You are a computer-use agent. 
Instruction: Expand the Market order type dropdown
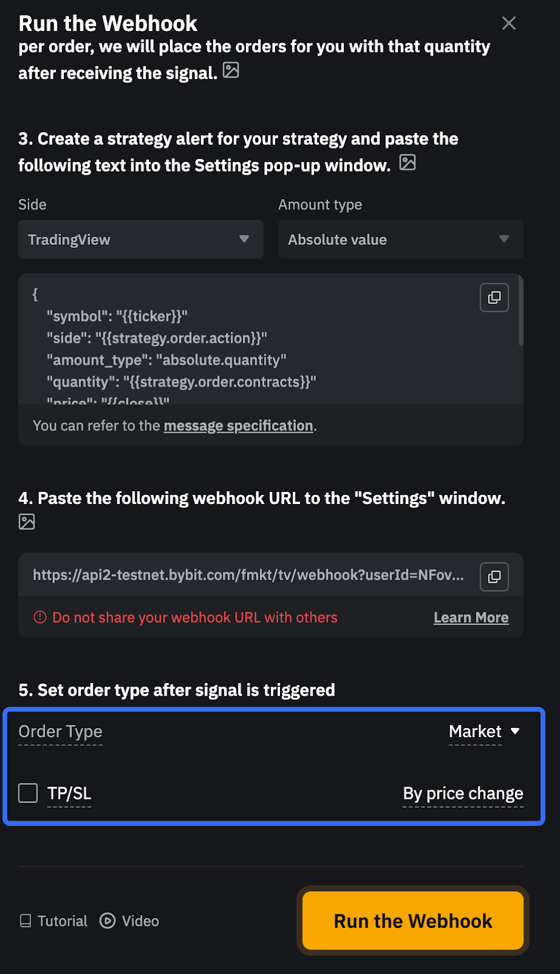tap(485, 731)
